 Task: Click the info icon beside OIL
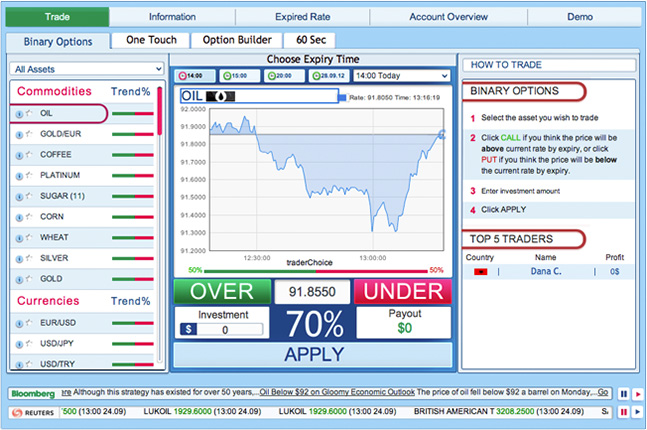(19, 113)
